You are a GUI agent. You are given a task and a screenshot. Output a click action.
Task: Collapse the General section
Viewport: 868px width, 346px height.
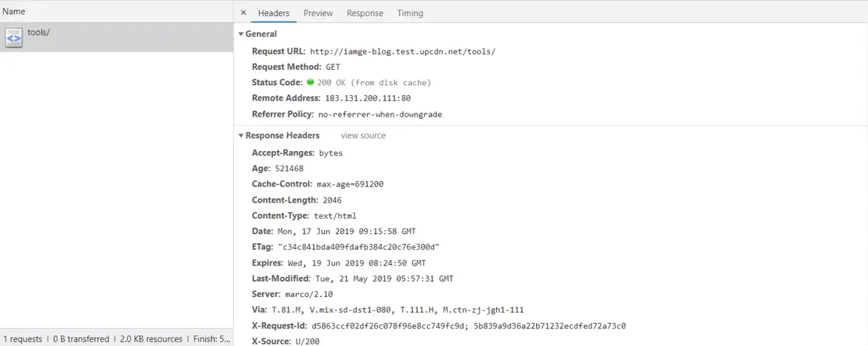[x=241, y=34]
